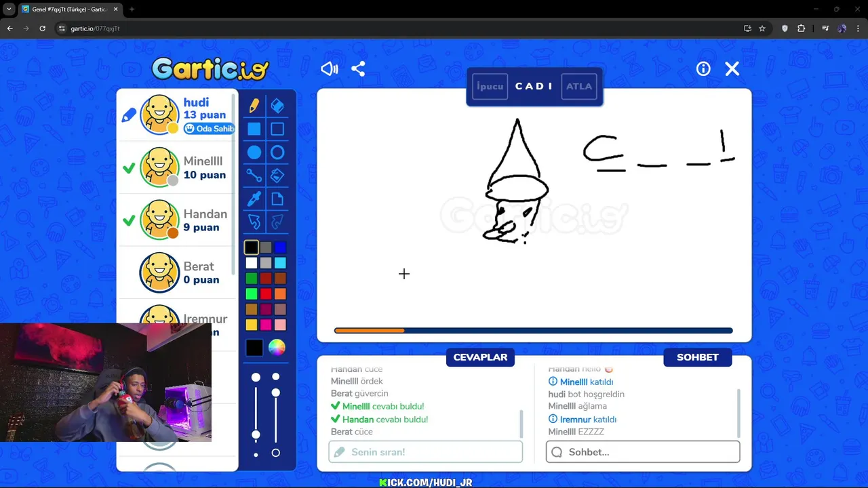Click the install app icon in address bar

tap(747, 28)
